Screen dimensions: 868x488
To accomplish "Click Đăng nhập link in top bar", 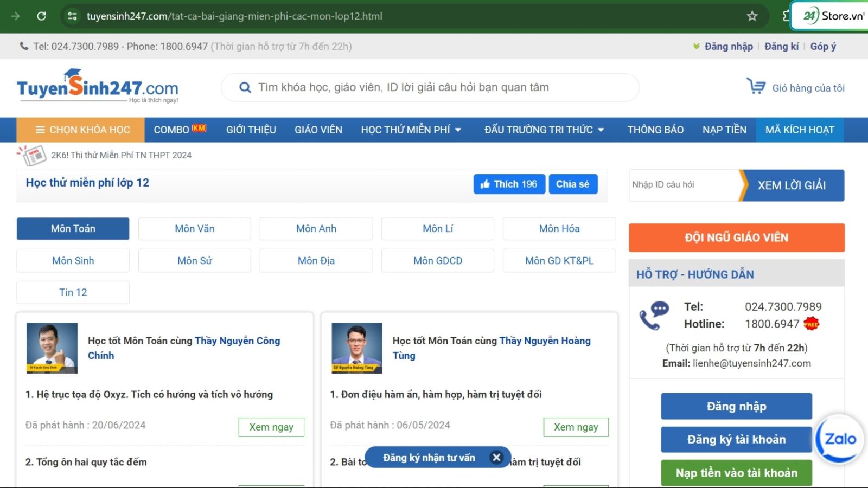I will point(729,47).
